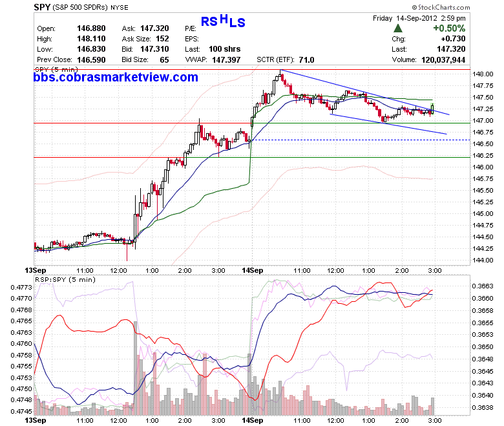The width and height of the screenshot is (504, 426).
Task: Click the Volume value 120,037,944
Action: point(443,60)
